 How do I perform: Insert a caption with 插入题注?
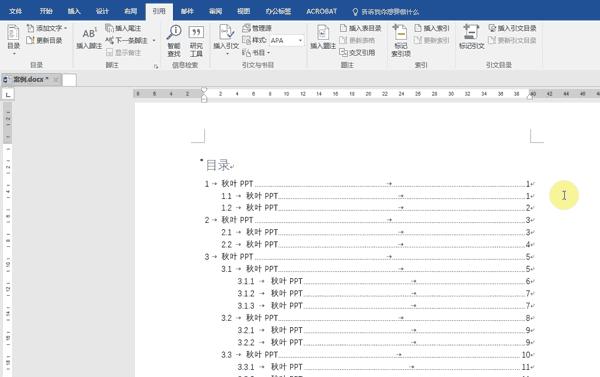[323, 38]
